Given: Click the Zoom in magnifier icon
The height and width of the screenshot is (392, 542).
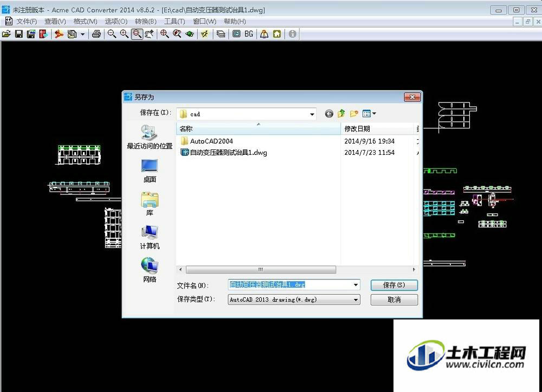Looking at the screenshot, I should click(x=124, y=34).
